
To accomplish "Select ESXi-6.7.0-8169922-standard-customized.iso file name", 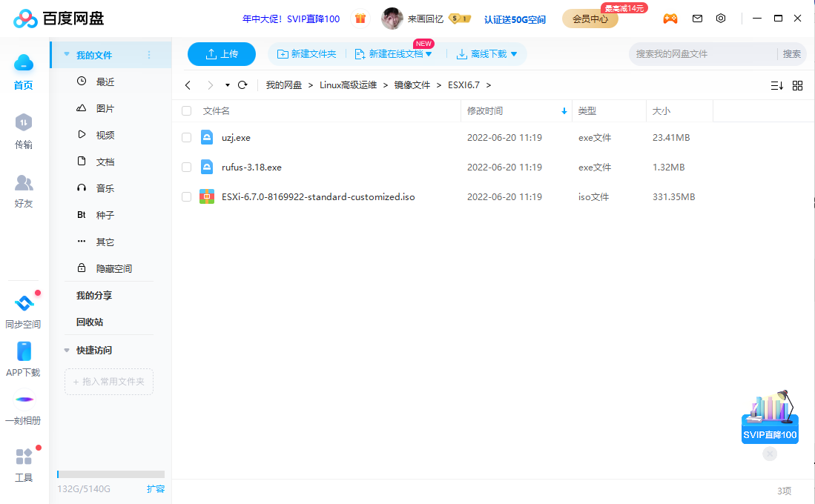I will click(x=318, y=197).
